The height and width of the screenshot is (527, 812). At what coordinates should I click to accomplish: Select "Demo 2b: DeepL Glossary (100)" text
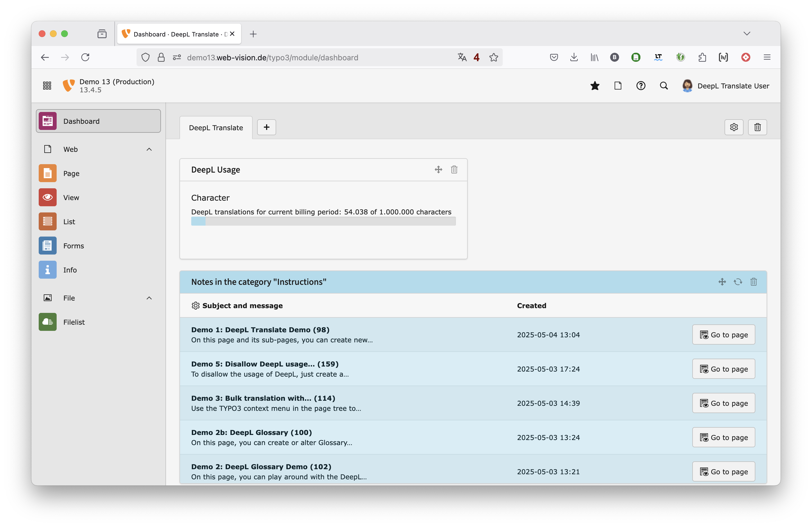click(x=252, y=433)
